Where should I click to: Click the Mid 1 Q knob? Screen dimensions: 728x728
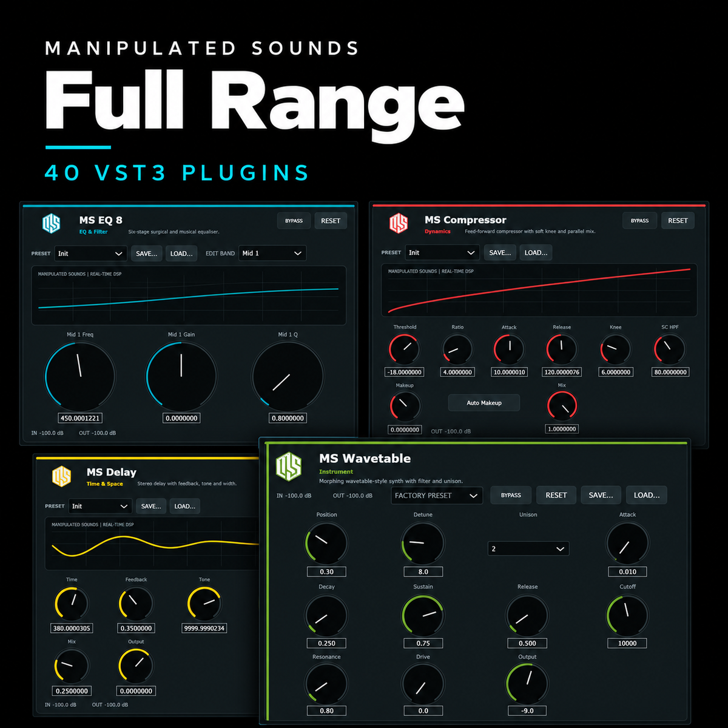pos(288,376)
